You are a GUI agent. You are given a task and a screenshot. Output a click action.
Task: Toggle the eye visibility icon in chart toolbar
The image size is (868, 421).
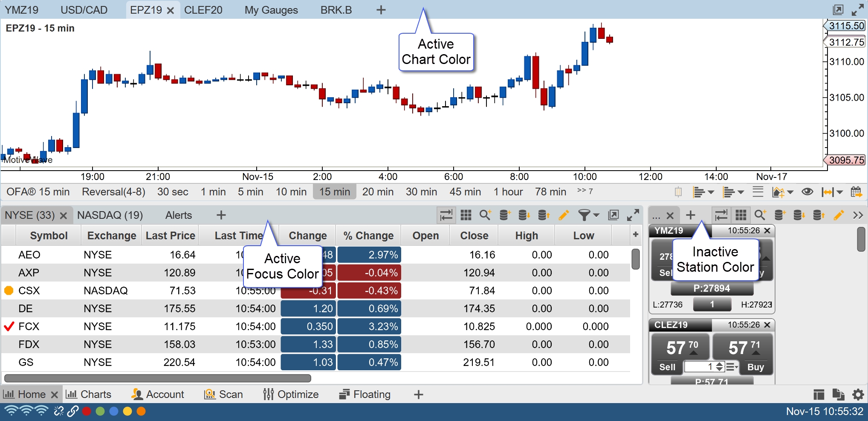click(807, 192)
